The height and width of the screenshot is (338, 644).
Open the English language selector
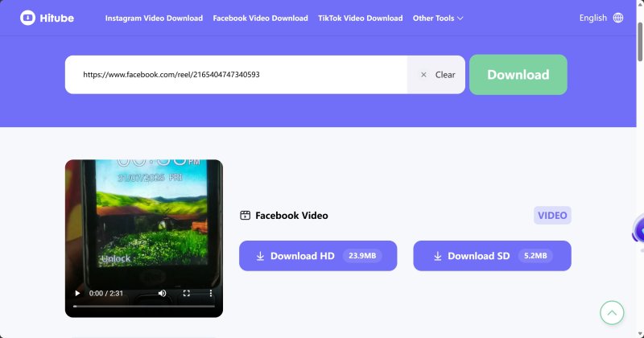592,18
